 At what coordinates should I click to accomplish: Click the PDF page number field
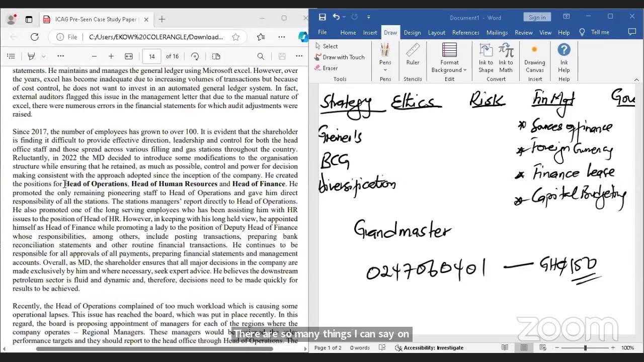[151, 56]
